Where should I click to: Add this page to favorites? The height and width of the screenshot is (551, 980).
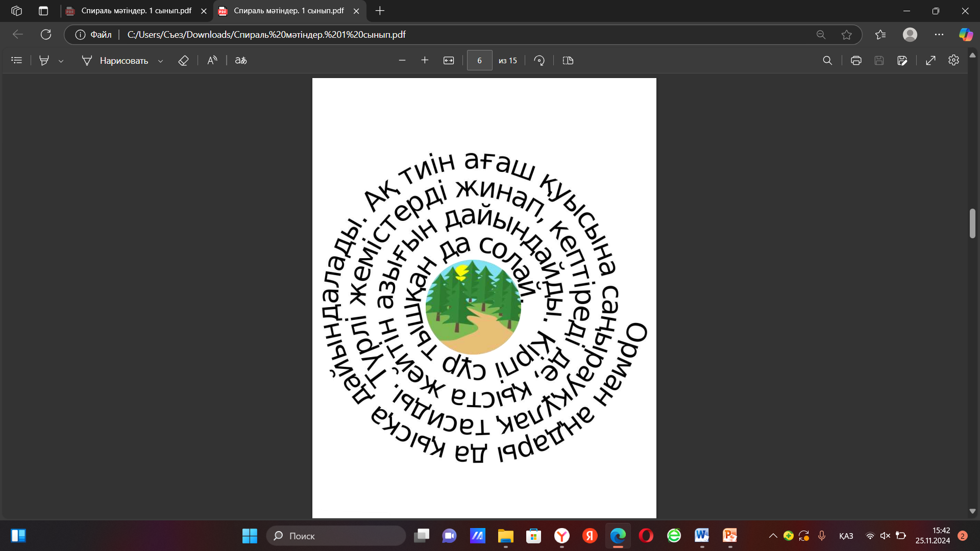(847, 35)
